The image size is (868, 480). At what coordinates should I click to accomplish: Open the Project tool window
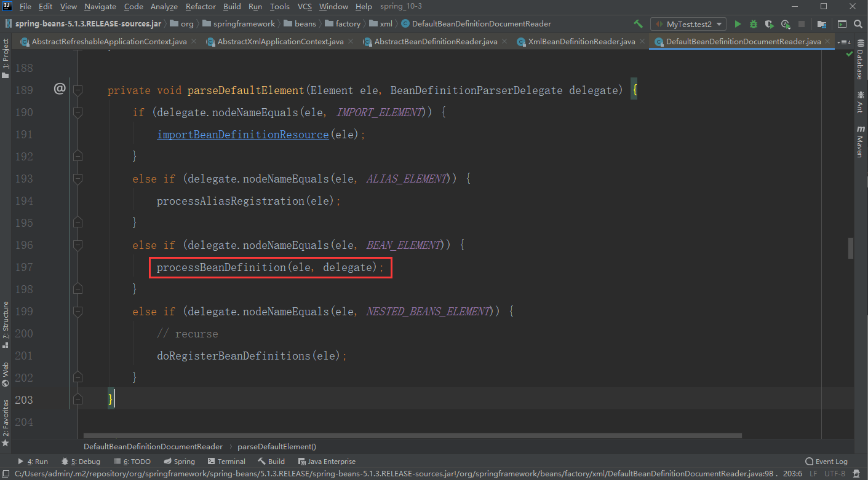tap(6, 59)
